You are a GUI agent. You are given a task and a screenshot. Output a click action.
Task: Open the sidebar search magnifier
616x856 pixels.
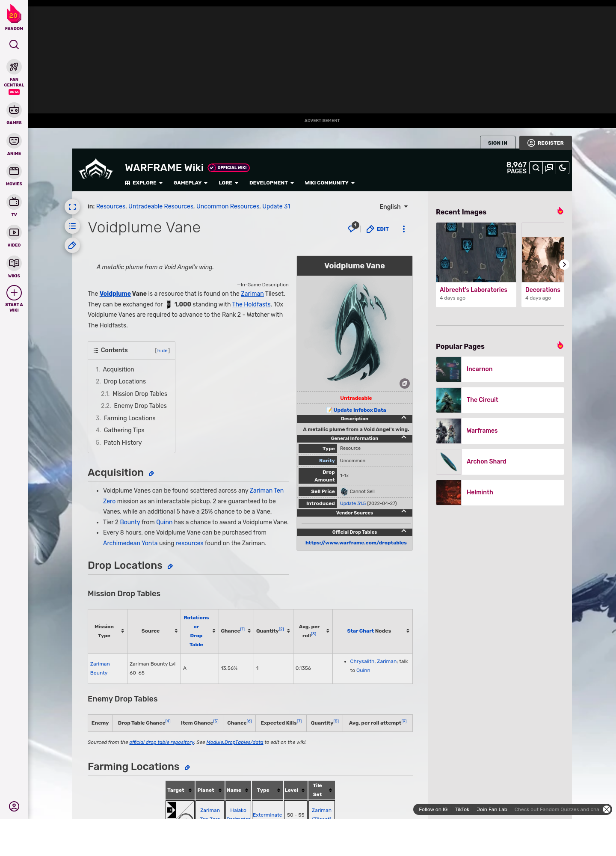tap(14, 45)
